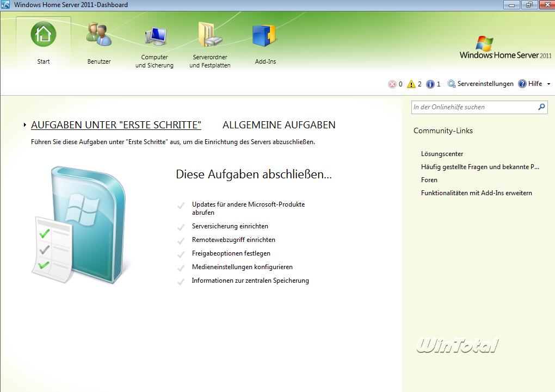Click the Hilfe question mark icon
Image resolution: width=555 pixels, height=392 pixels.
[x=522, y=84]
